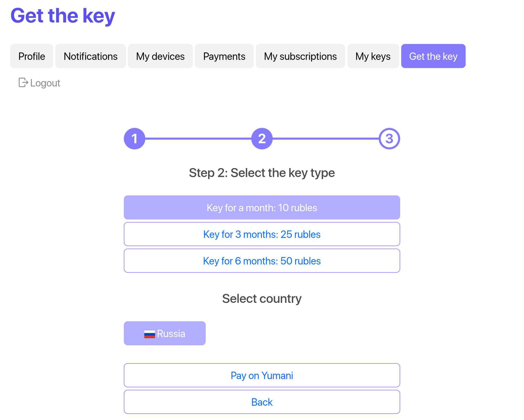This screenshot has height=420, width=524.
Task: Jump to step 3 circle
Action: pyautogui.click(x=389, y=139)
